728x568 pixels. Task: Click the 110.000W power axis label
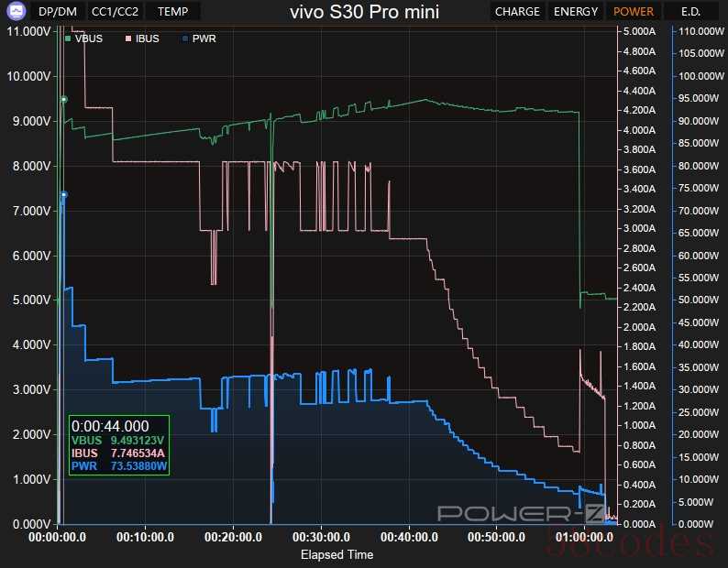[701, 31]
